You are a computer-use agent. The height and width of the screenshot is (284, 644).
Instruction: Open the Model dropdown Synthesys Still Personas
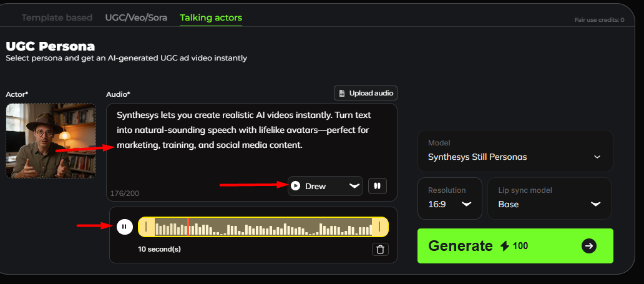515,151
